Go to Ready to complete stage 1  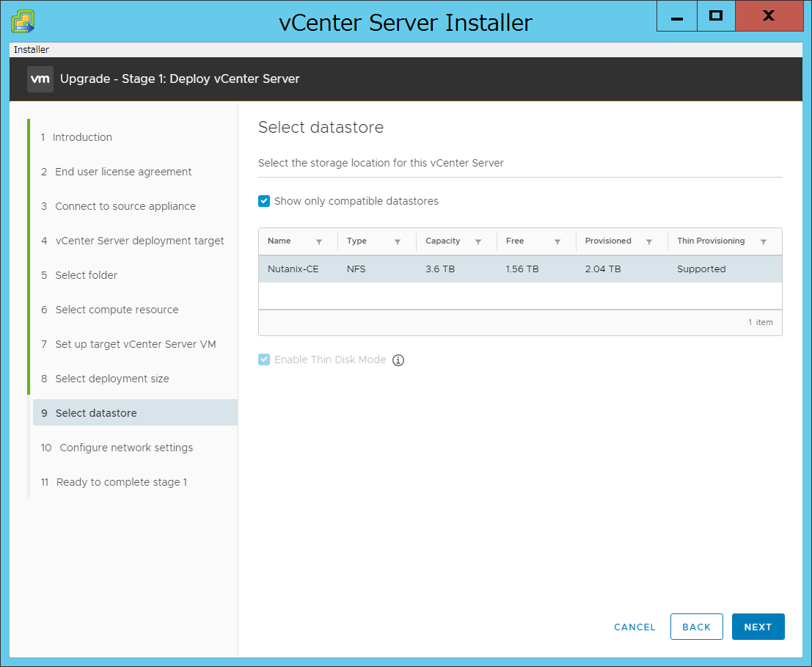[x=114, y=482]
